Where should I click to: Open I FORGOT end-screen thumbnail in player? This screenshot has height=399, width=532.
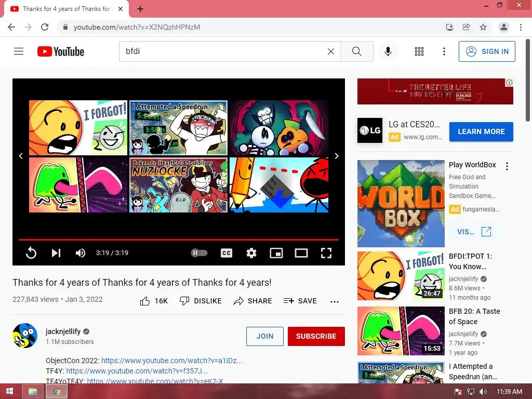[78, 128]
